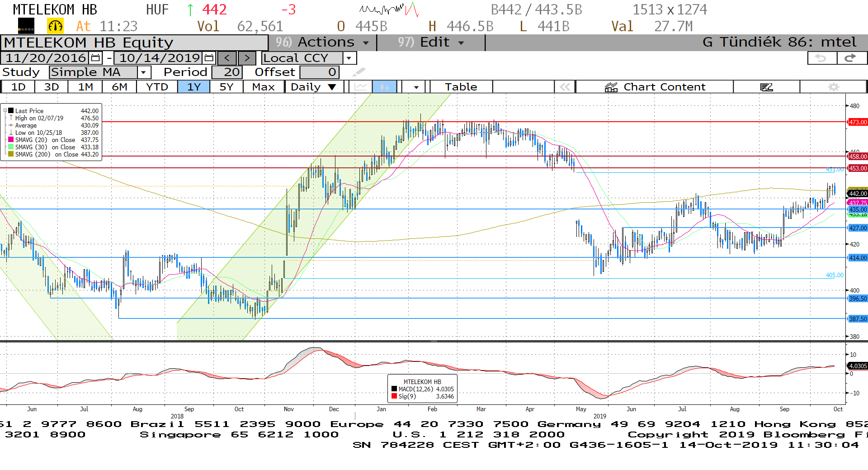Click the collapse double-left chevron
The width and height of the screenshot is (868, 470).
click(565, 87)
